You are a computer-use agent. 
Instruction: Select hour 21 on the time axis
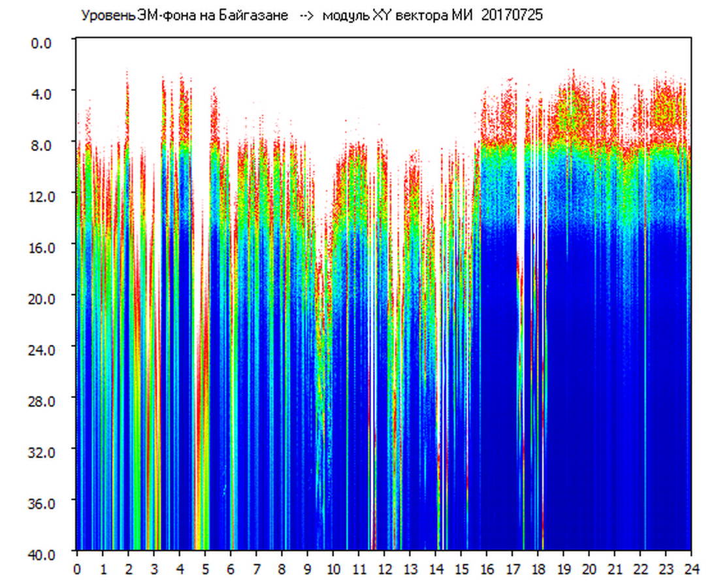(x=614, y=569)
